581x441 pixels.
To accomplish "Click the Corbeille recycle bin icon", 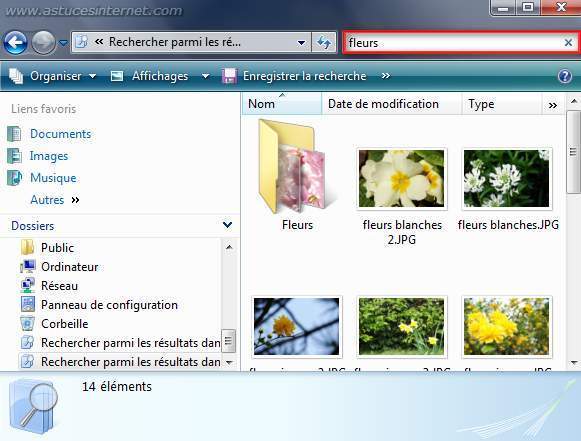I will [27, 324].
